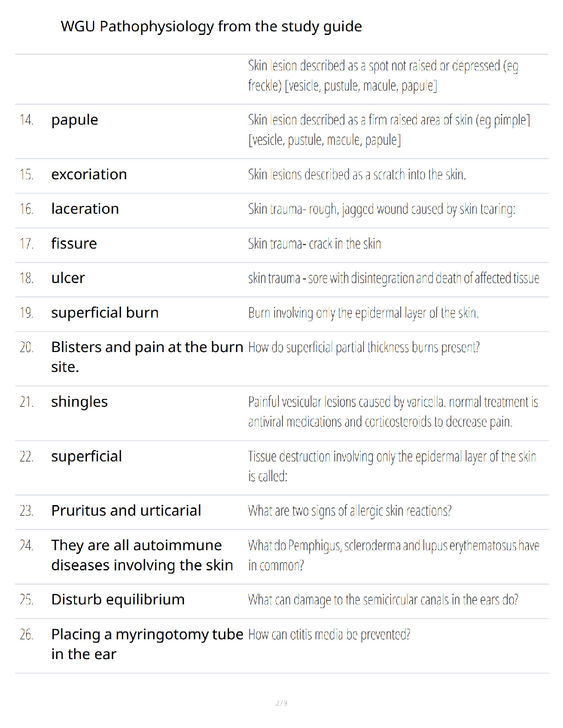The image size is (563, 728).
Task: Click 'What are two signs of allergic skin reactions?'
Action: click(x=350, y=511)
